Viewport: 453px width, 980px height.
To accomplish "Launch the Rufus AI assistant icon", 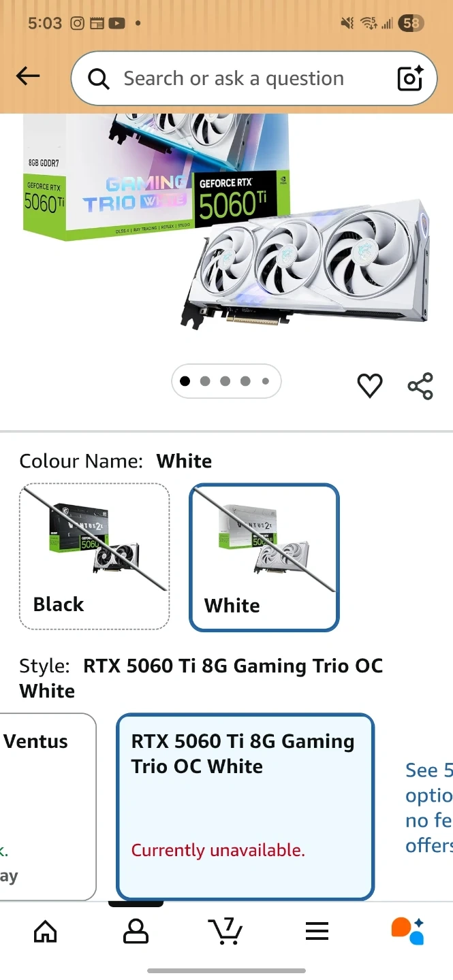I will click(x=407, y=931).
